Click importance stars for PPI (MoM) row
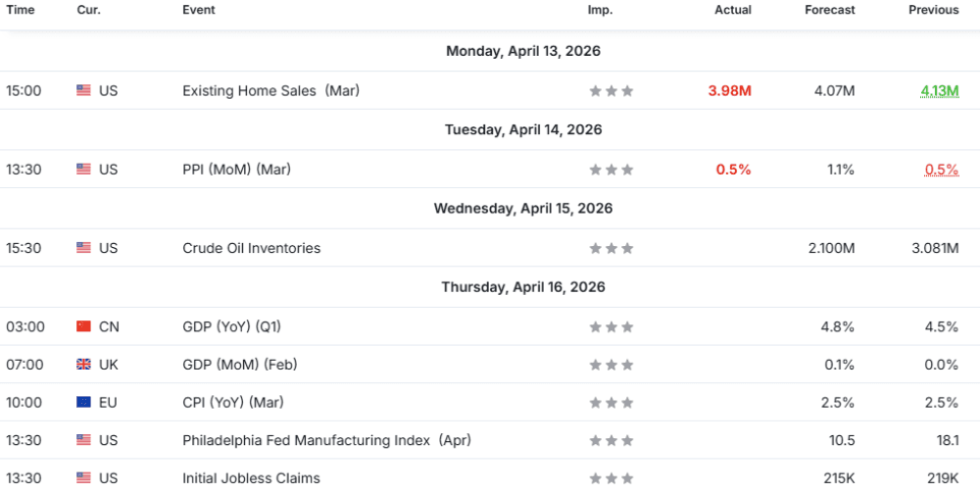This screenshot has width=980, height=494. [612, 170]
